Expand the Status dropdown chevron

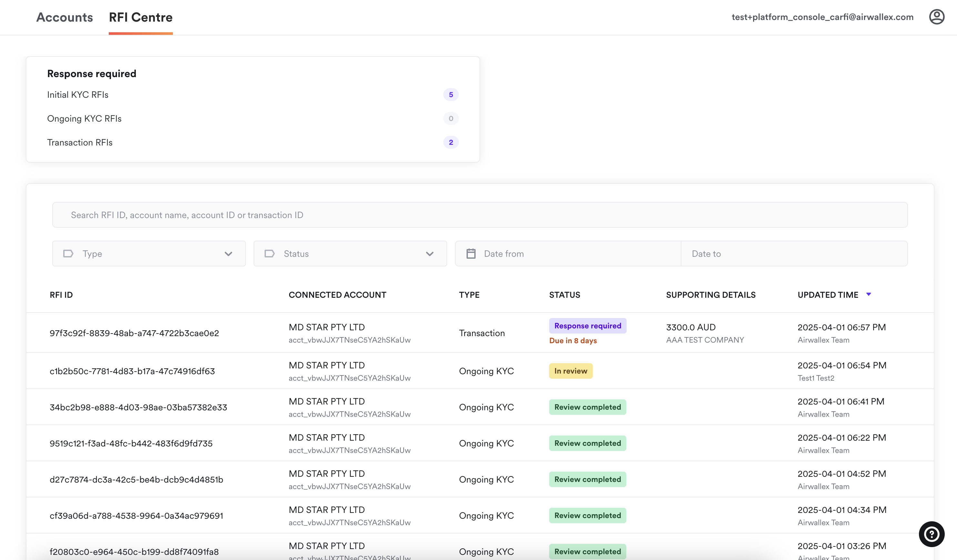point(429,254)
